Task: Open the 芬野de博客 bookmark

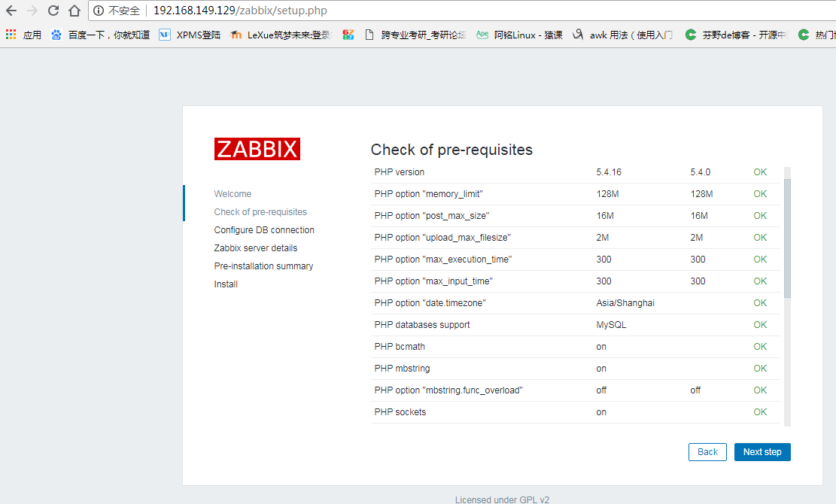Action: point(736,35)
